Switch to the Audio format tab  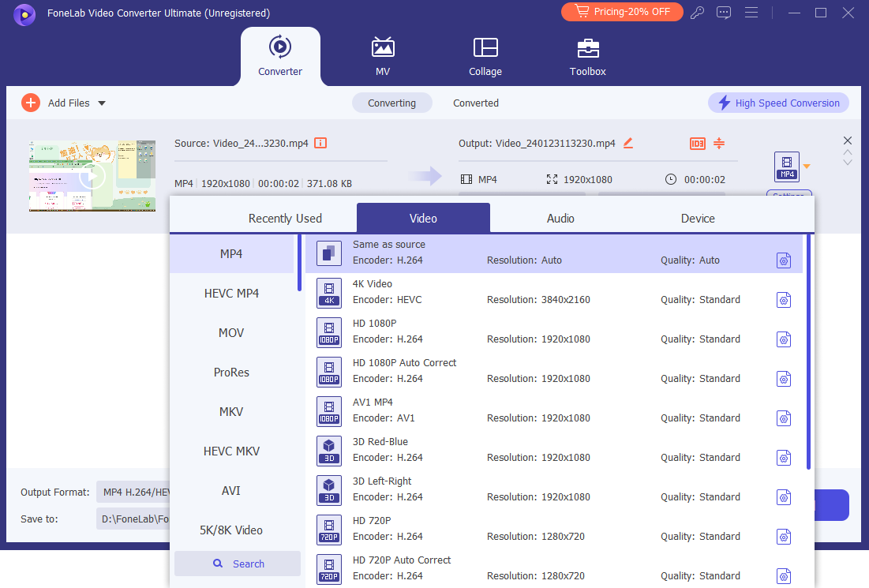coord(560,218)
